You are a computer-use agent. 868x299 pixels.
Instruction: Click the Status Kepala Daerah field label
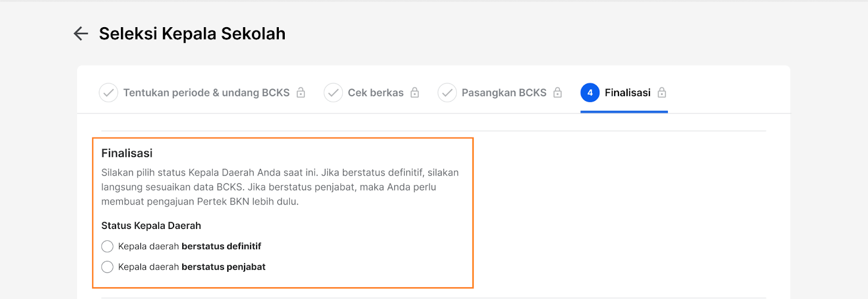pyautogui.click(x=151, y=226)
